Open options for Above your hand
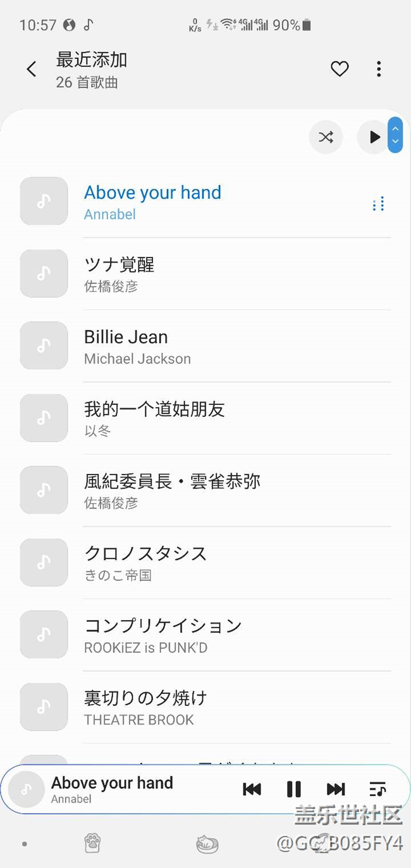 (x=379, y=204)
